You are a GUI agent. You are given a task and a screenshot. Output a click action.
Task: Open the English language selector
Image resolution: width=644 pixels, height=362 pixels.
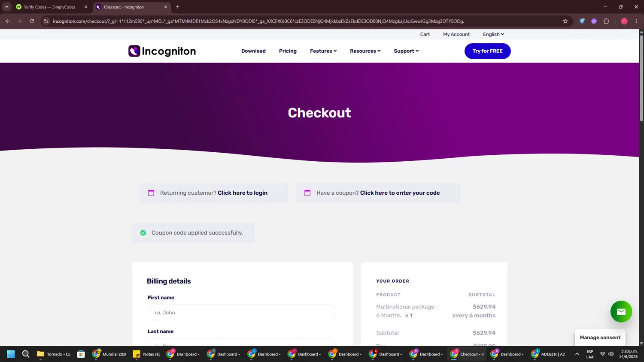pyautogui.click(x=493, y=34)
